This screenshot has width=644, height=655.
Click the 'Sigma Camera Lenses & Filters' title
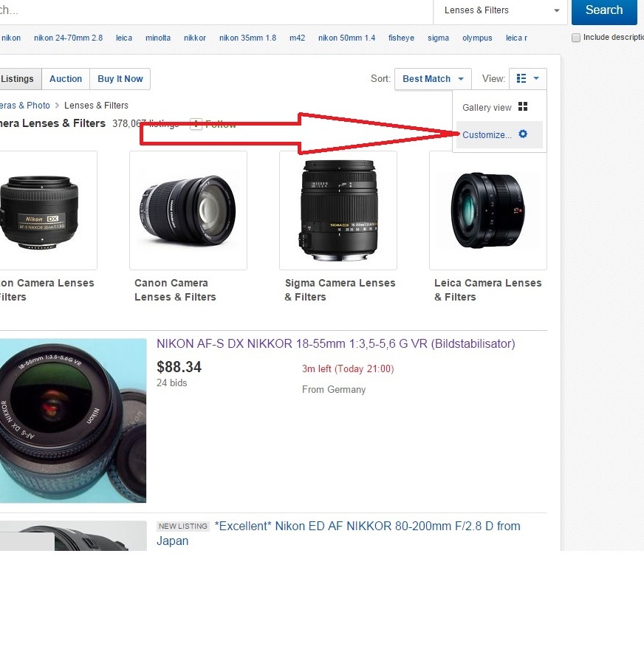coord(340,290)
